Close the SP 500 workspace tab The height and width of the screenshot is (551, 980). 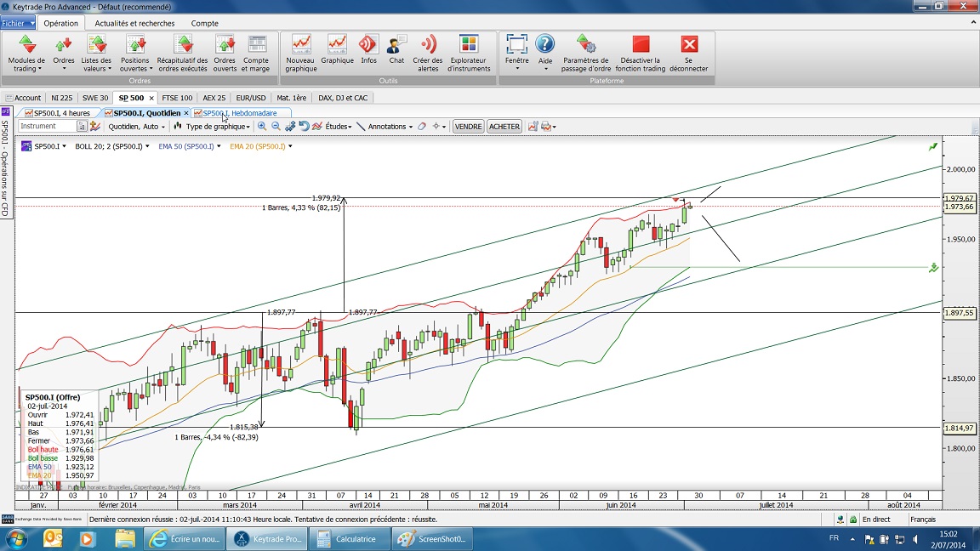point(151,98)
